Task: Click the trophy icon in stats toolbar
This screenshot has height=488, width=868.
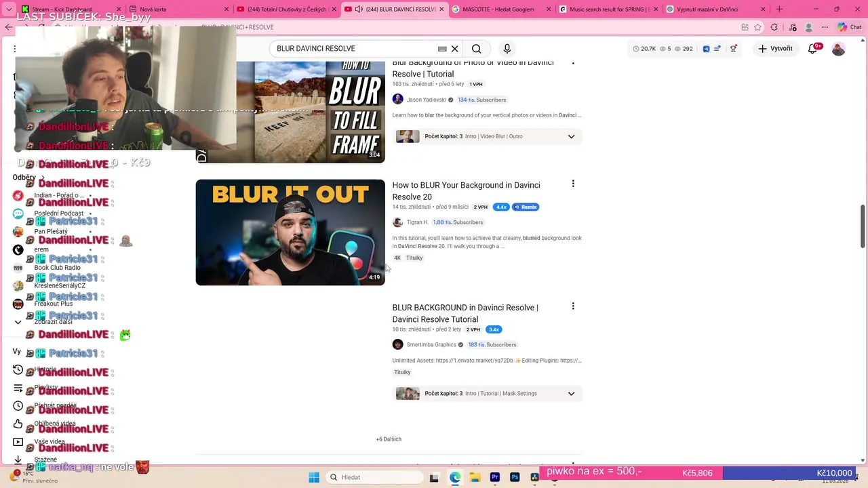Action: tap(733, 49)
